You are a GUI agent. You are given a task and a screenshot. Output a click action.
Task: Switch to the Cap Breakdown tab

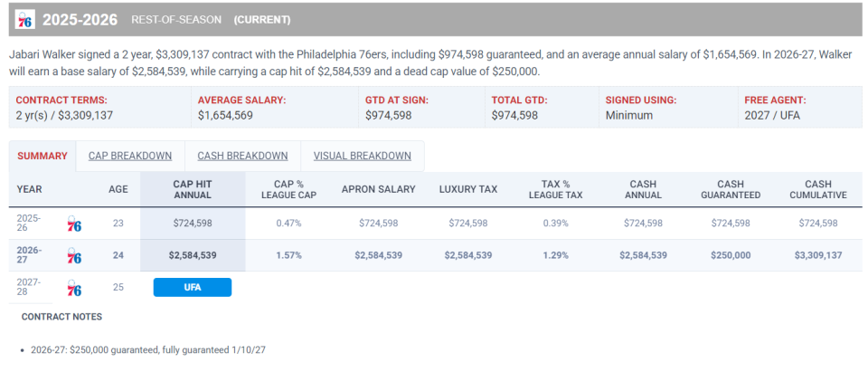[130, 156]
